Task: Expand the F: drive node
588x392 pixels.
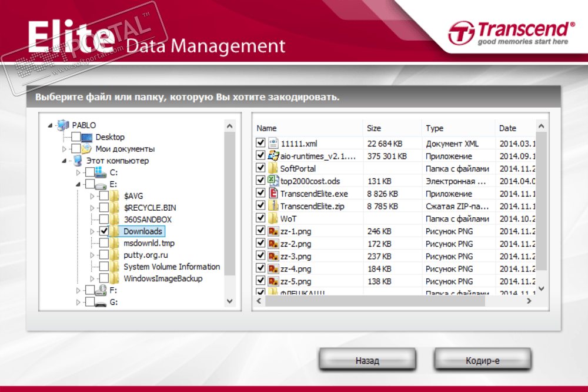Action: pyautogui.click(x=78, y=291)
